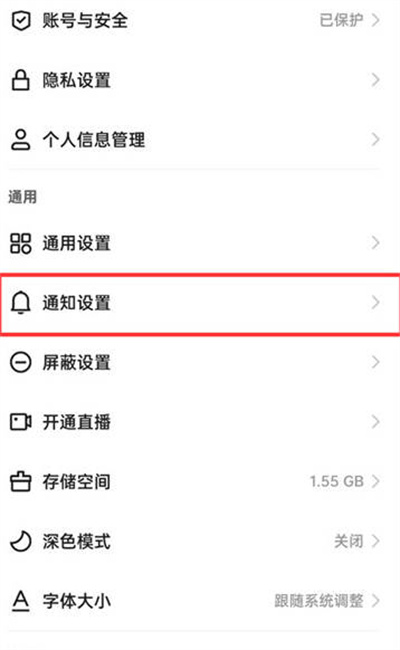Tap the person icon for 个人信息管理

20,139
